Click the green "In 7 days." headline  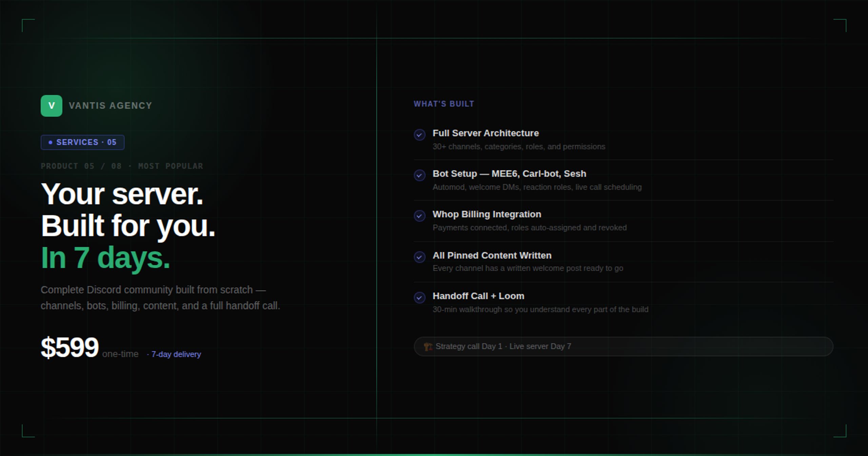tap(105, 258)
